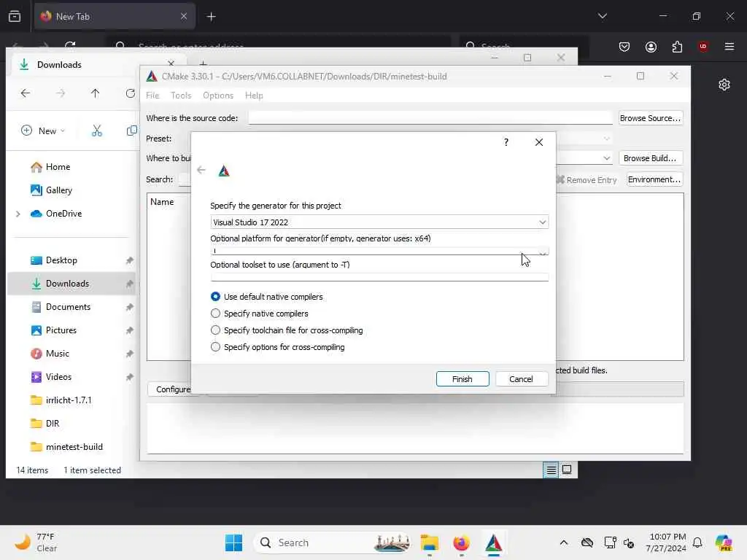Open the Firefox hamburger menu
The height and width of the screenshot is (560, 747).
point(729,47)
